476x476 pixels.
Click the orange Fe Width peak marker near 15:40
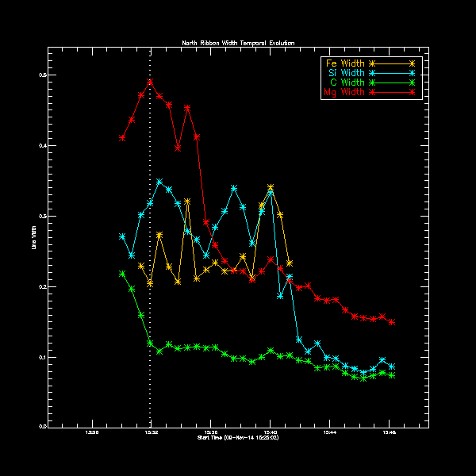[x=271, y=187]
